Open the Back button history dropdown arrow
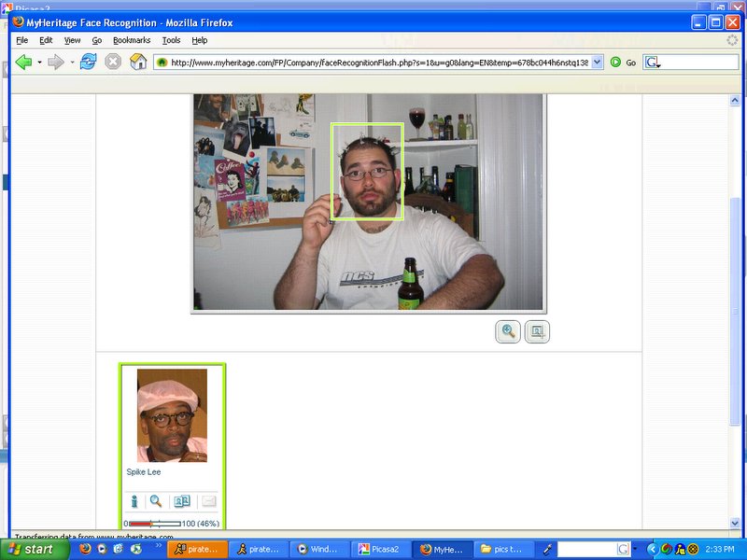The height and width of the screenshot is (560, 747). [40, 63]
